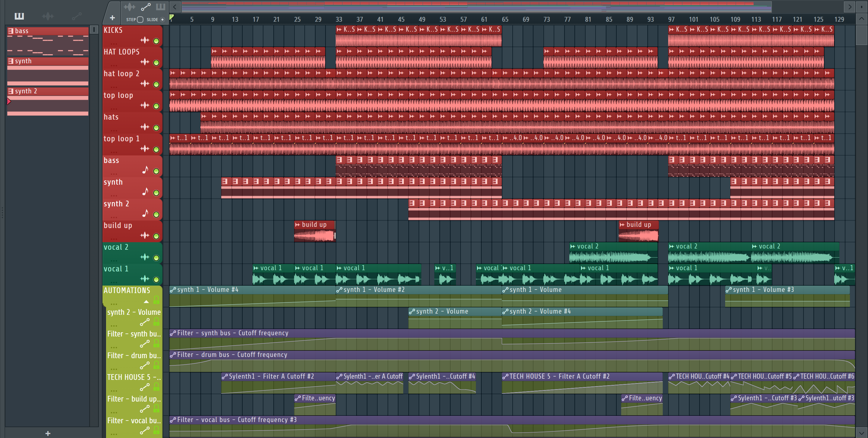Image resolution: width=868 pixels, height=438 pixels.
Task: Select the audio clips filter icon
Action: pyautogui.click(x=48, y=16)
